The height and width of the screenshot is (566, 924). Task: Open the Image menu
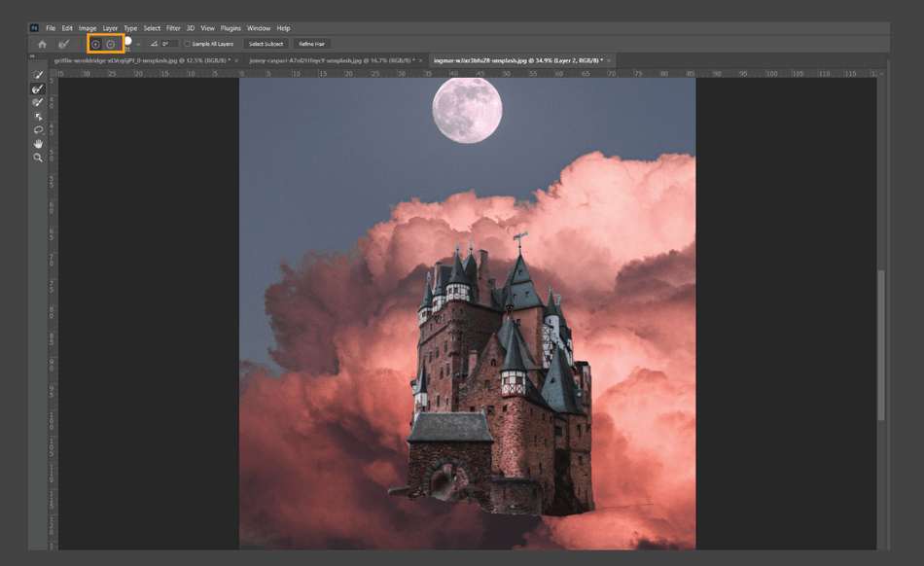88,28
